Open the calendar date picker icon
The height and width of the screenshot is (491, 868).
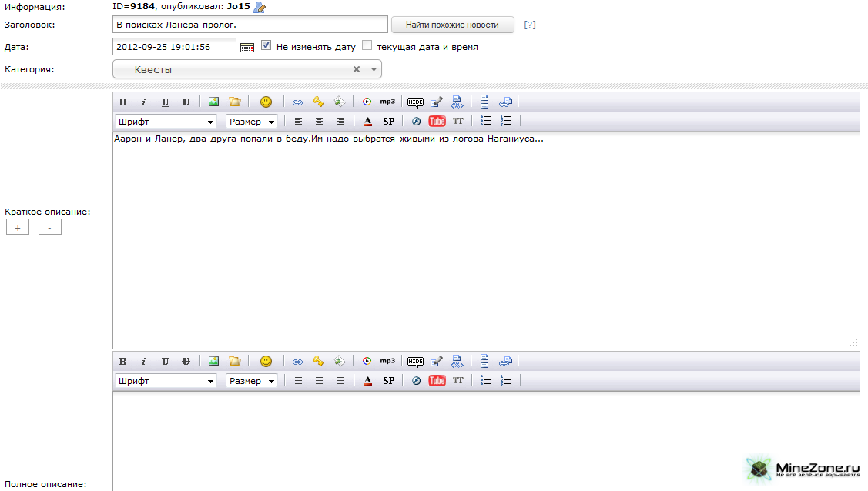(247, 47)
